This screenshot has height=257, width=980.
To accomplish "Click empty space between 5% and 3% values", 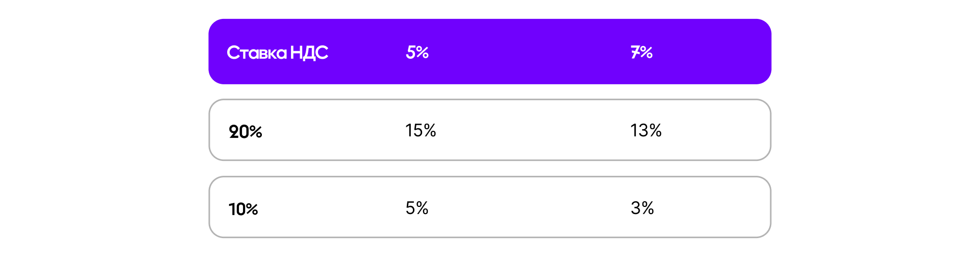I will coord(530,207).
